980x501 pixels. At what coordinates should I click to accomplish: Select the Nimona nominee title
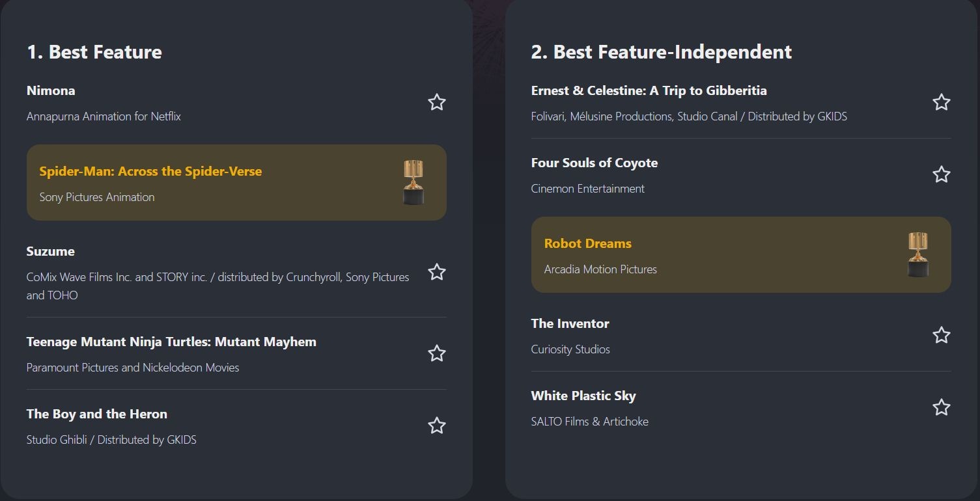51,91
